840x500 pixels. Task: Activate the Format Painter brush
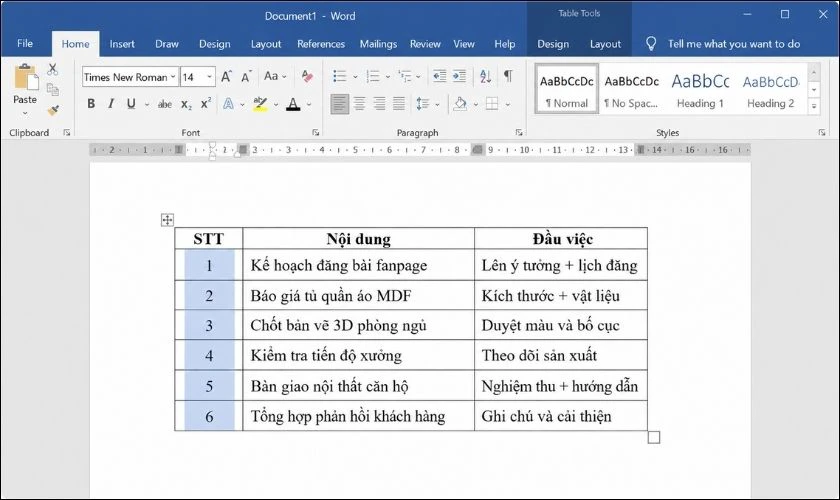(52, 110)
